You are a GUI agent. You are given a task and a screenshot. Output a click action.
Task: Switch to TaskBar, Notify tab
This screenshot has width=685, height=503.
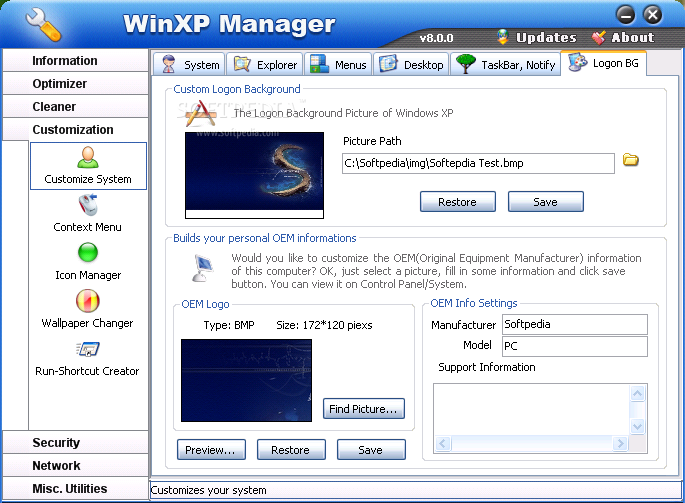[505, 64]
